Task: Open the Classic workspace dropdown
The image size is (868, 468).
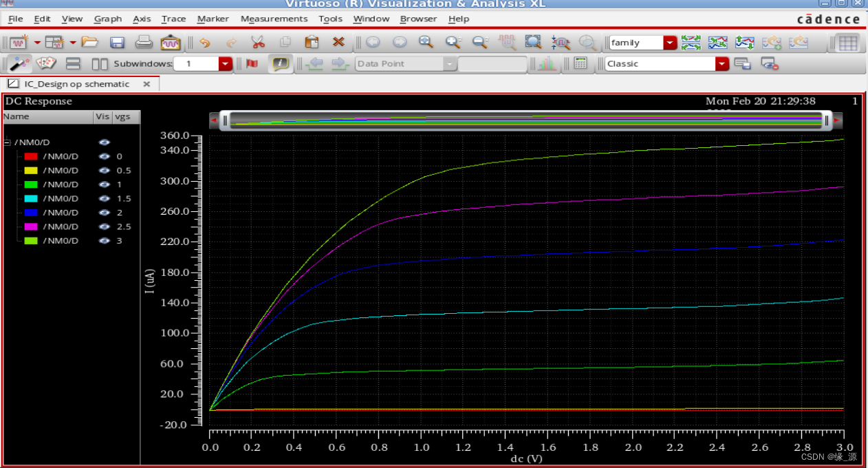Action: [x=721, y=64]
